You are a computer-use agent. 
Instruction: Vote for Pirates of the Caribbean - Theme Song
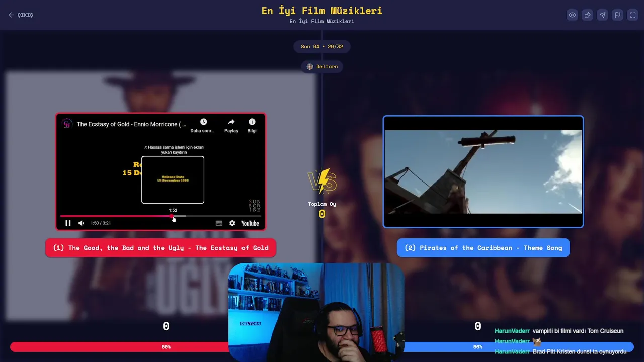[x=483, y=248]
